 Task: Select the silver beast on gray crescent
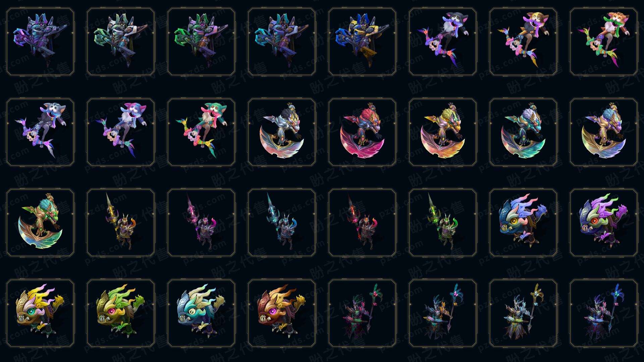coord(282,132)
